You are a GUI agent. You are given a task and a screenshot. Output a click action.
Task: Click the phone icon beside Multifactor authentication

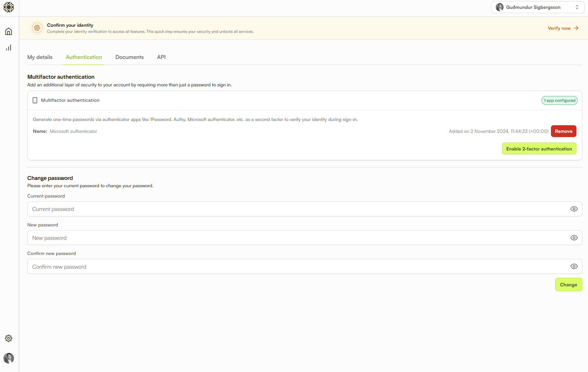[x=35, y=100]
